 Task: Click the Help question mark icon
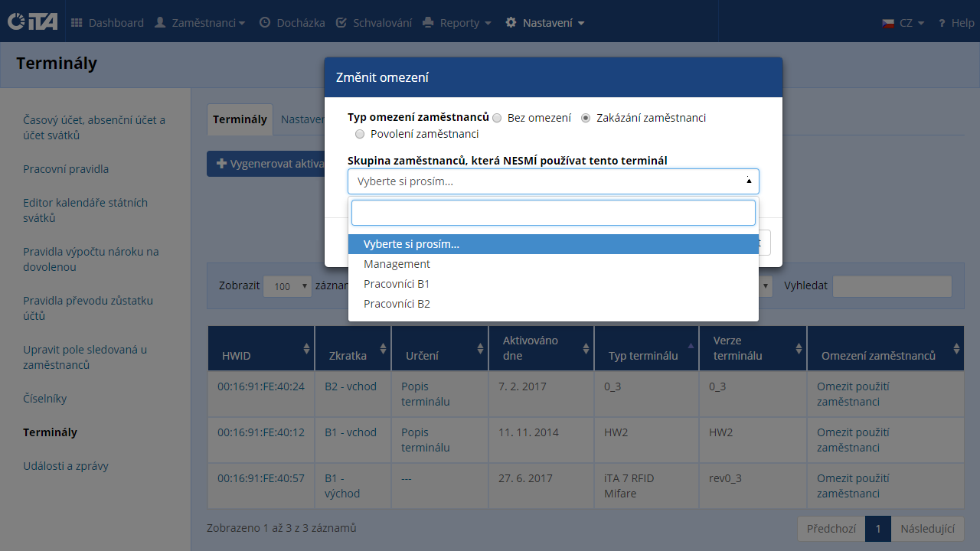coord(942,23)
